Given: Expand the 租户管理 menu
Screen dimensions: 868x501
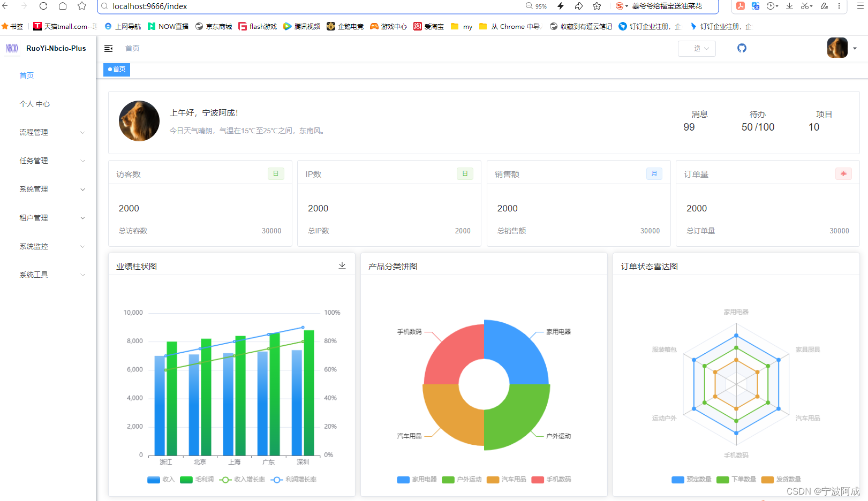Looking at the screenshot, I should pos(48,218).
